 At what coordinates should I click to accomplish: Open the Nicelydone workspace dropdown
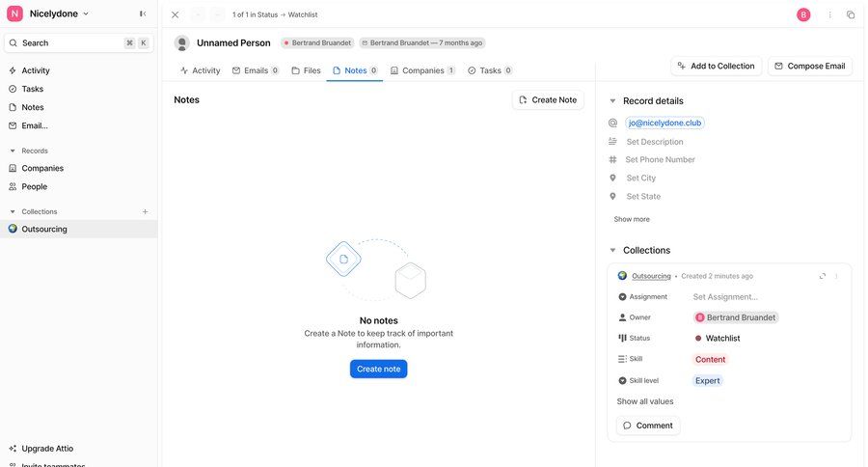click(48, 14)
